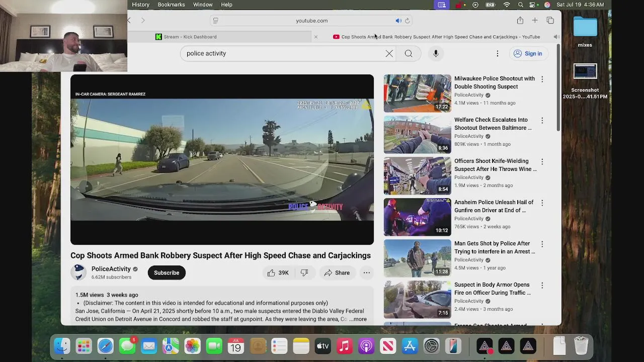Open Photos app in the dock
Image resolution: width=644 pixels, height=362 pixels.
tap(192, 346)
